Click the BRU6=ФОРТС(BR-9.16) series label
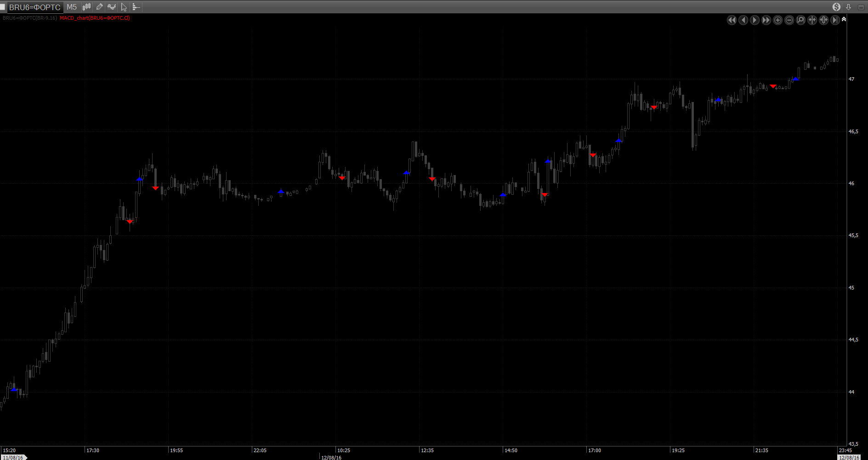Screen dimensions: 868x460 click(x=30, y=18)
